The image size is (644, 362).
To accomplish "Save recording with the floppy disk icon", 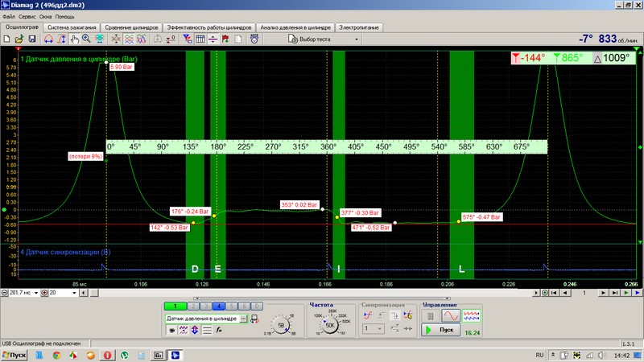I will [x=32, y=39].
